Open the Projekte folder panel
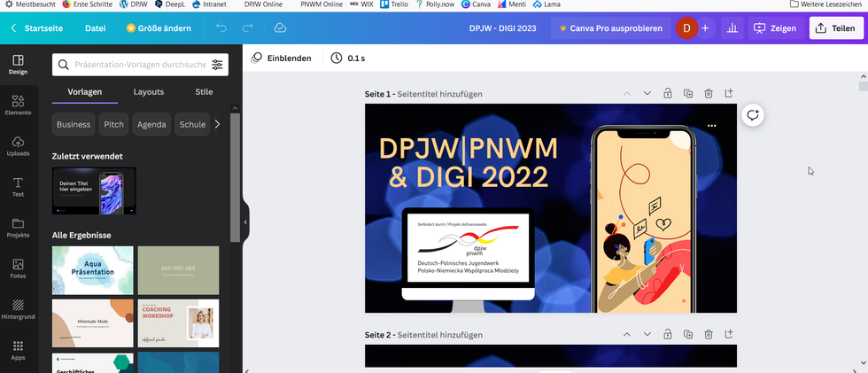The width and height of the screenshot is (868, 373). click(19, 228)
